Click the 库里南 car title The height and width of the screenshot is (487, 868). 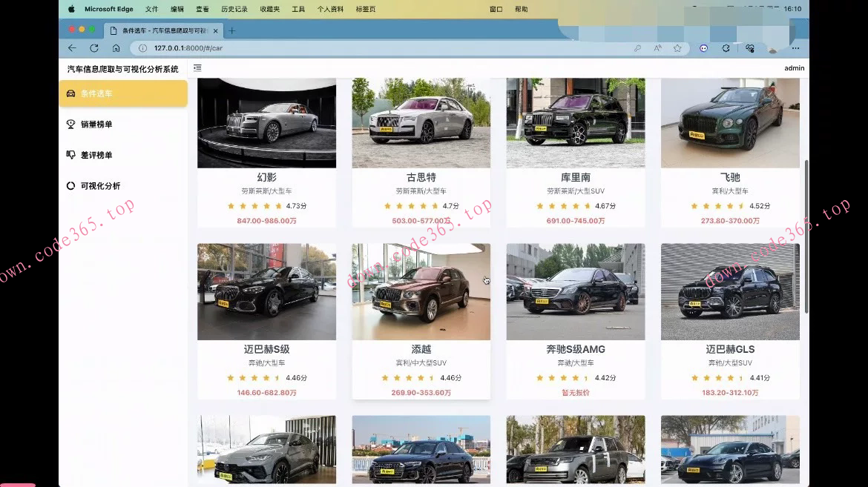[576, 177]
